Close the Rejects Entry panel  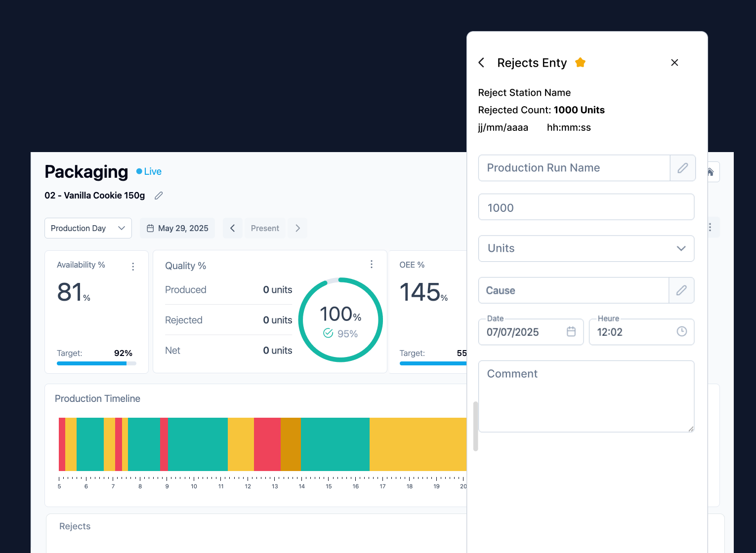click(674, 63)
